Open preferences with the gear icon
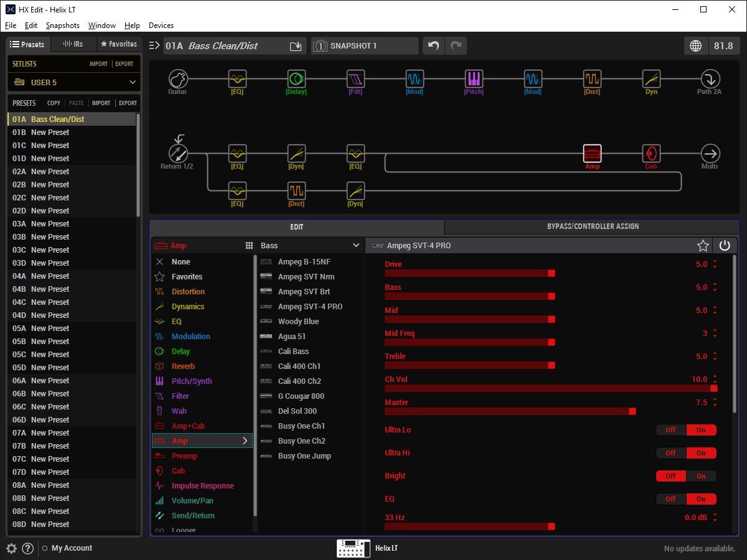The height and width of the screenshot is (560, 747). (11, 548)
